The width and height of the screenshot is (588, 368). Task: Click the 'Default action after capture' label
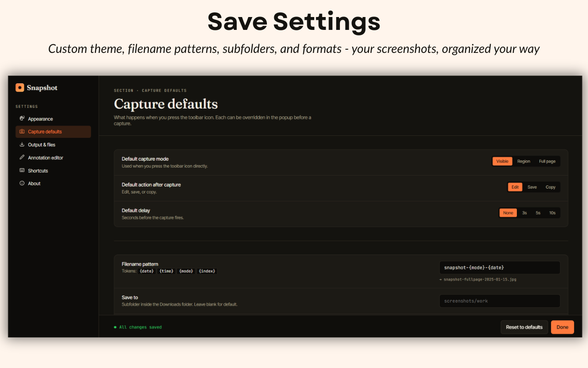click(151, 185)
